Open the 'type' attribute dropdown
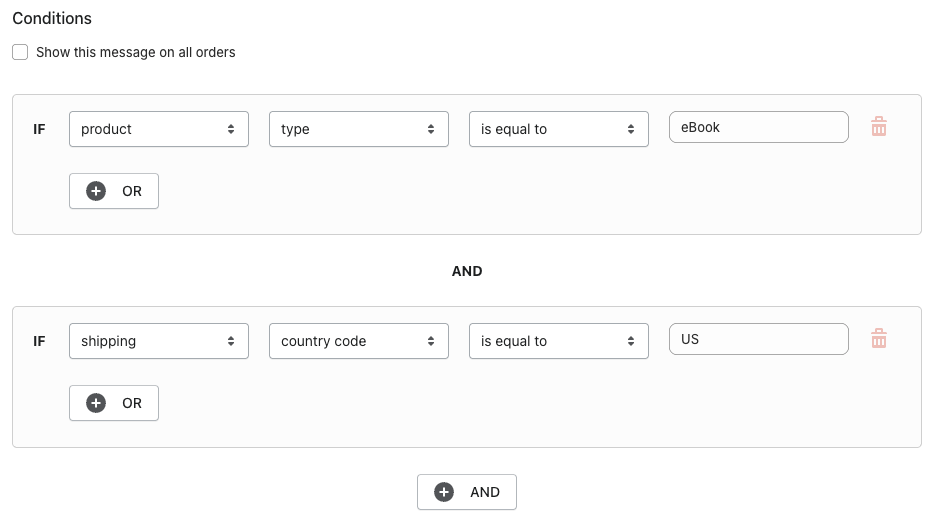This screenshot has height=521, width=935. click(x=358, y=129)
